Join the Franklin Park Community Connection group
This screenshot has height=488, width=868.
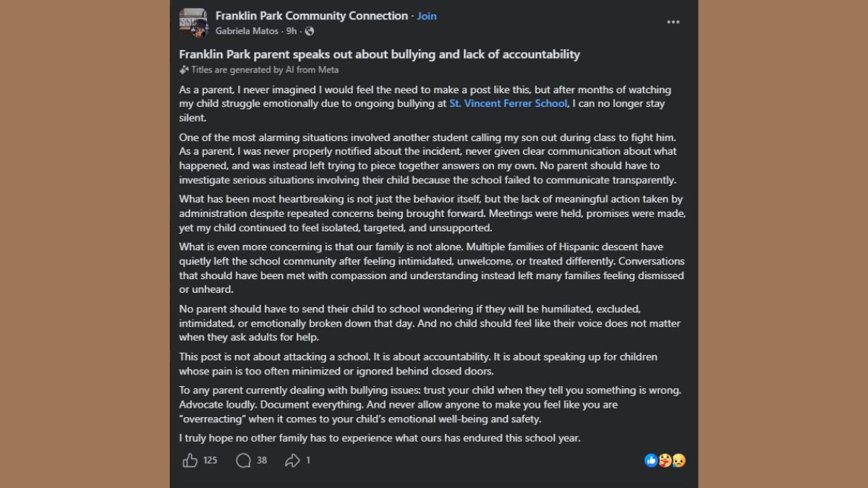pos(427,16)
